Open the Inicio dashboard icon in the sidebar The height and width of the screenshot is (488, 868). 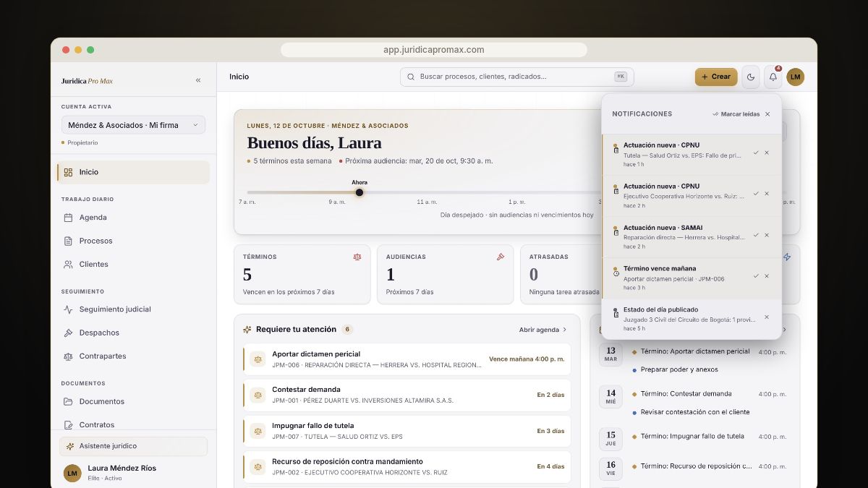68,172
